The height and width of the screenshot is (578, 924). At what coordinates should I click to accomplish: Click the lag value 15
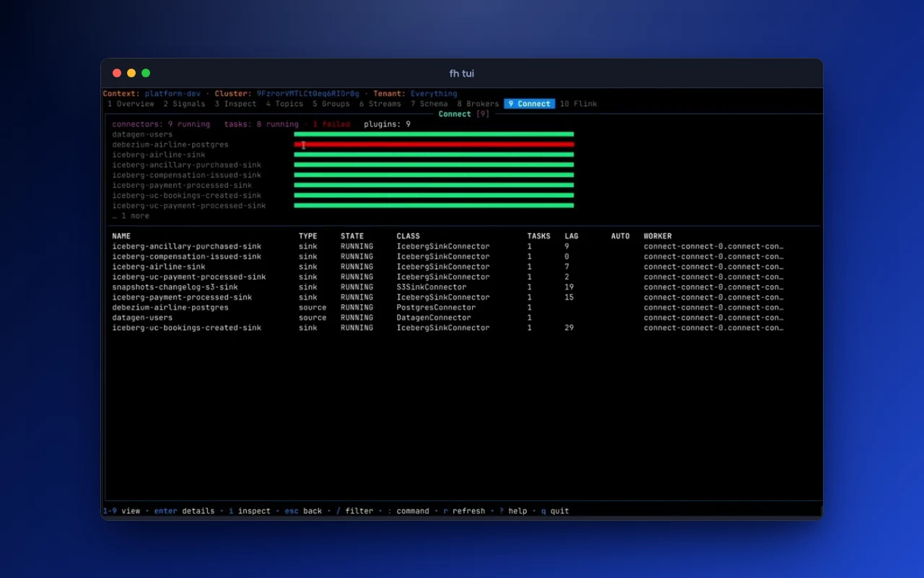569,297
